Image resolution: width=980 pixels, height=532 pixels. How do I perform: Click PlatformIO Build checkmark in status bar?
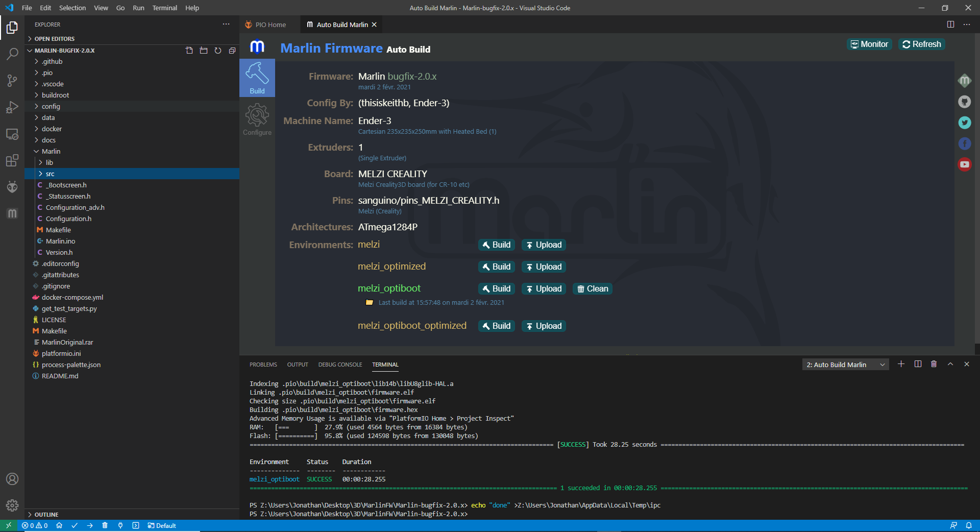(x=75, y=525)
